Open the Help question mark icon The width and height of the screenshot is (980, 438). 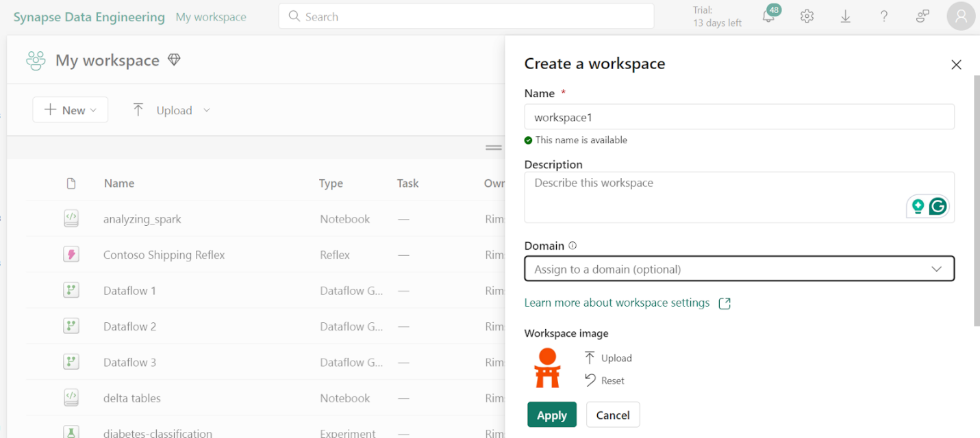883,16
